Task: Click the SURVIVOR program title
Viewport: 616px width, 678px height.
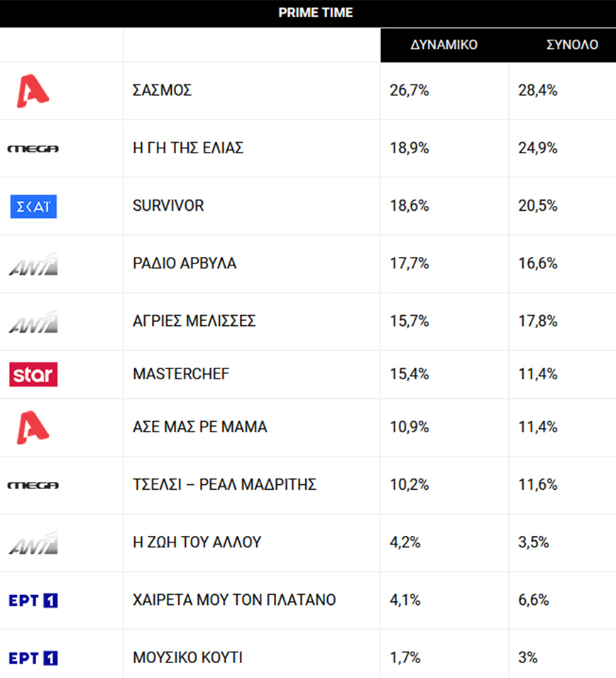Action: click(x=168, y=206)
